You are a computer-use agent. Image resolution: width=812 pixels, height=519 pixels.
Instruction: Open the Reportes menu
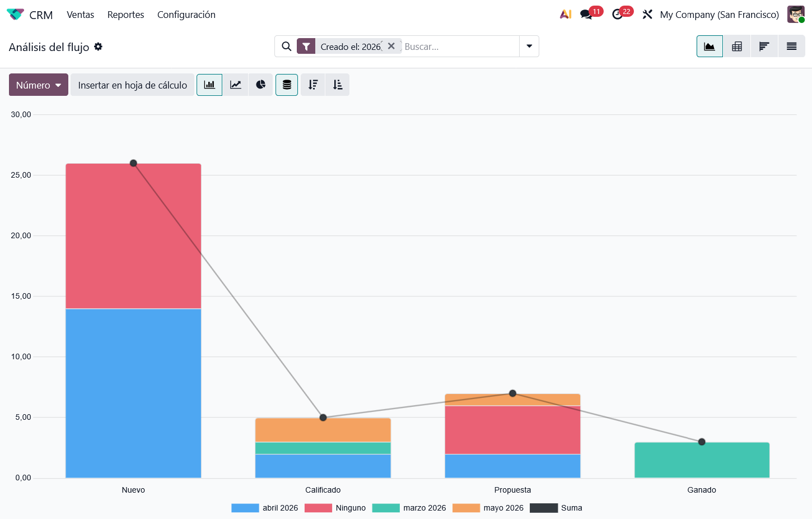[125, 15]
